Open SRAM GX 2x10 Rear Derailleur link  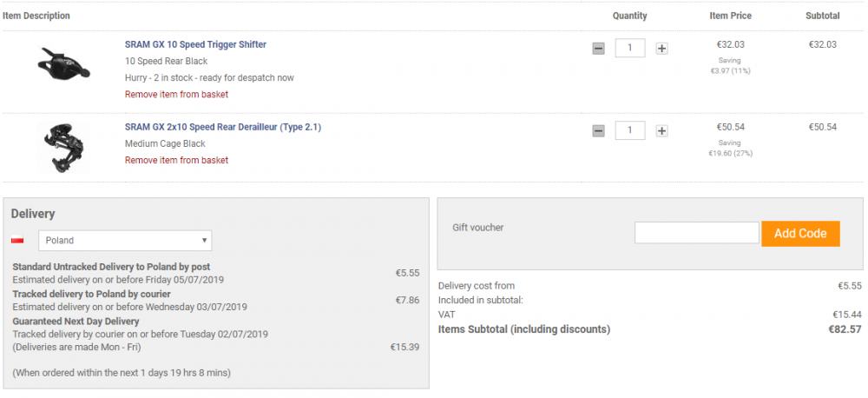tap(222, 127)
